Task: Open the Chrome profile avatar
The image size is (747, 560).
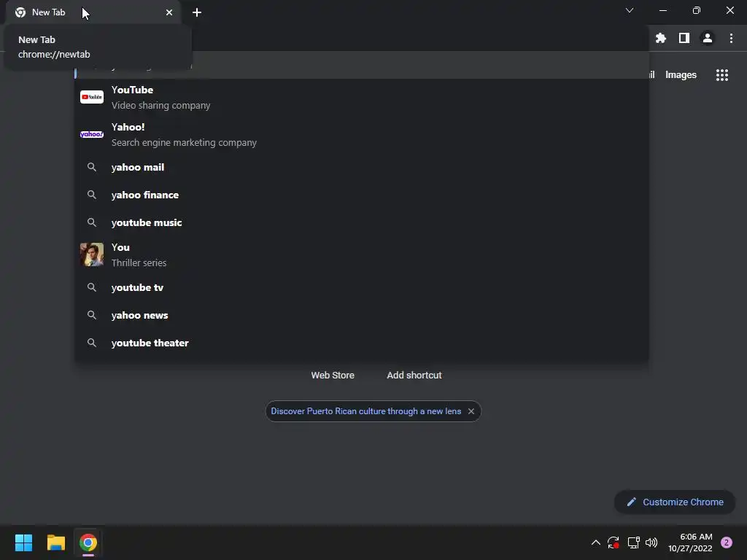Action: point(707,38)
